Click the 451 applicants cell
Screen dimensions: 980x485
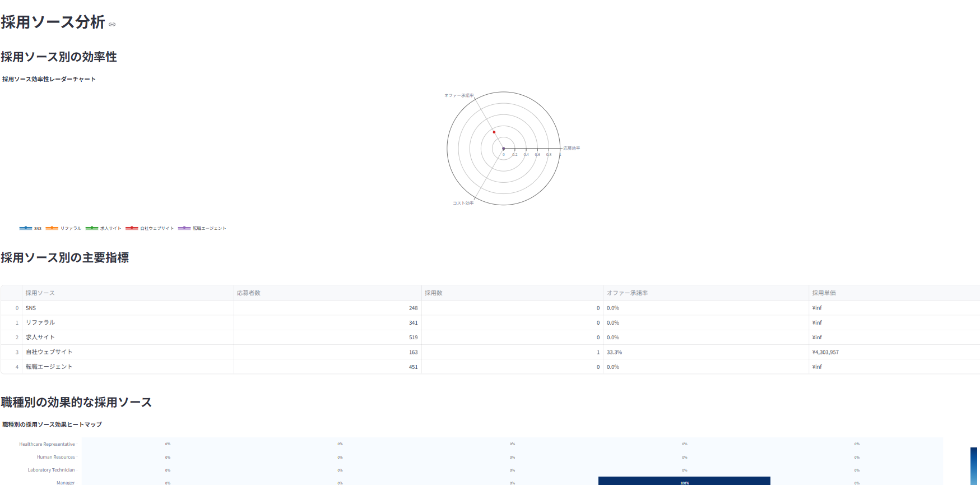coord(328,367)
